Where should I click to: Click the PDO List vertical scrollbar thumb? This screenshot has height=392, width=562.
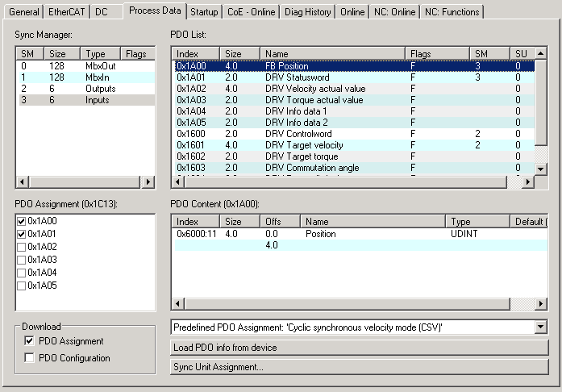540,102
